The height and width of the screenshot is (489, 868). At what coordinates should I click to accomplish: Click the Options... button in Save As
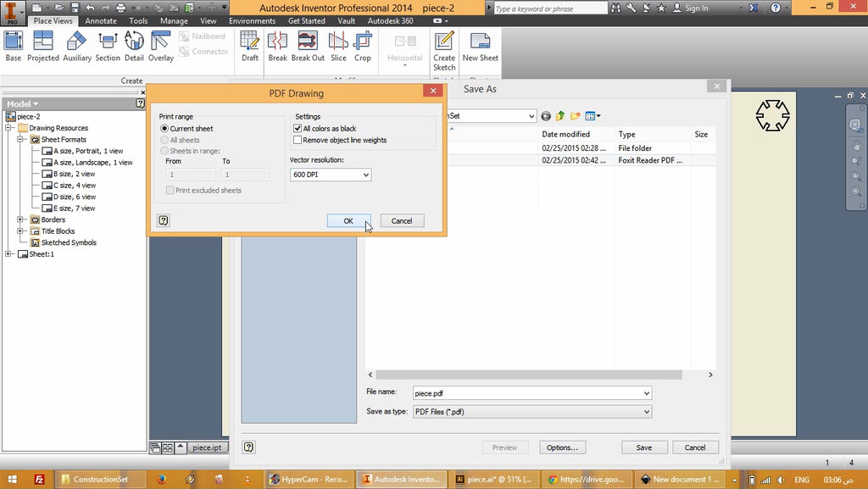563,447
